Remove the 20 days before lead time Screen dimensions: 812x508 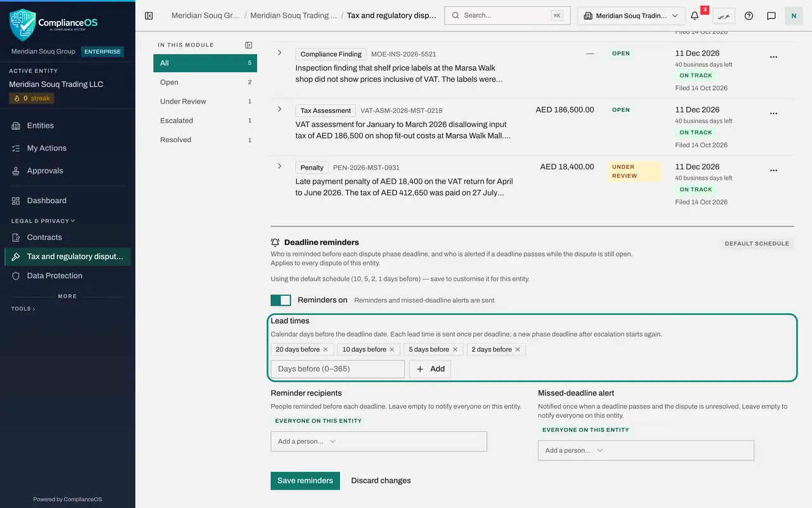325,349
